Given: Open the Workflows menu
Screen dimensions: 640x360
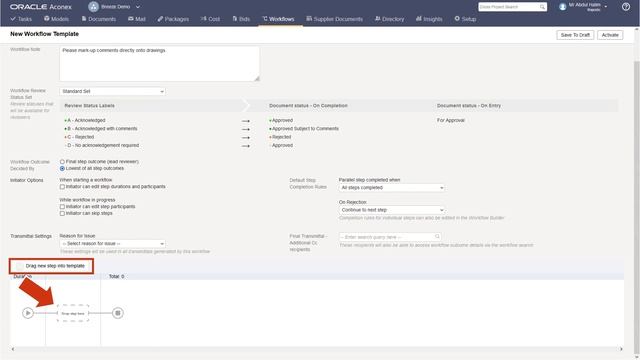Looking at the screenshot, I should [x=278, y=19].
